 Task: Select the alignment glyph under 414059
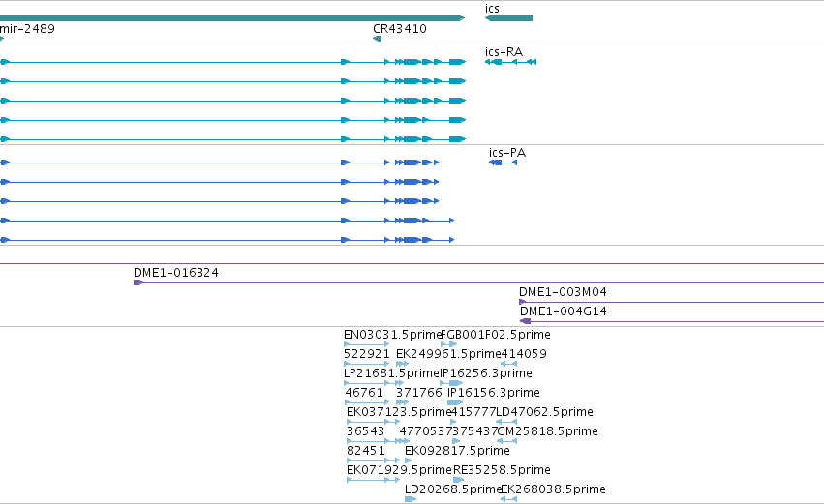point(508,364)
